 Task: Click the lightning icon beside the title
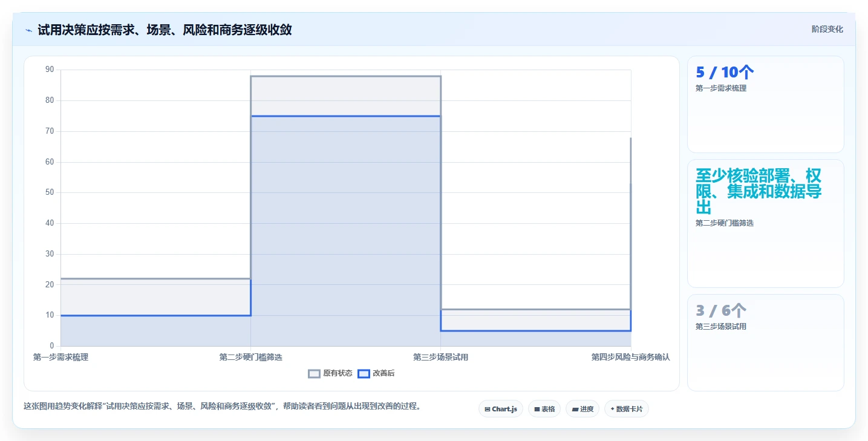[x=28, y=30]
